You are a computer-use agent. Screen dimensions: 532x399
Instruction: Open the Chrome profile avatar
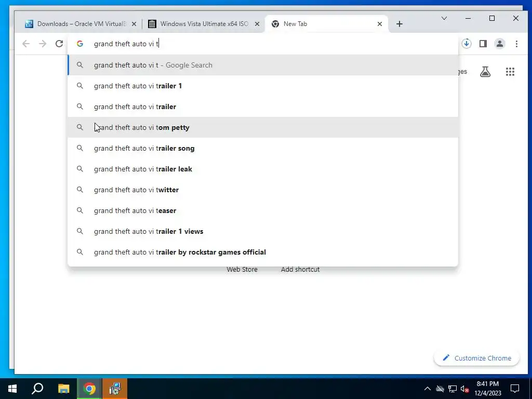[500, 44]
